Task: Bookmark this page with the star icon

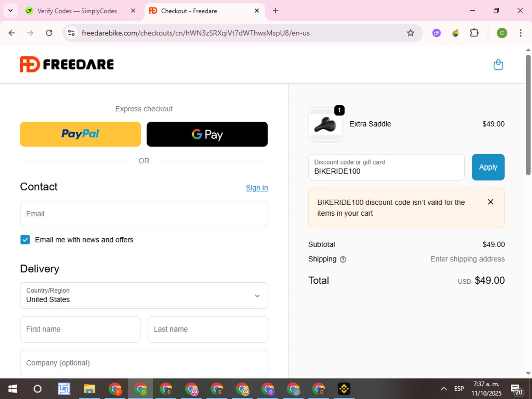Action: [410, 33]
